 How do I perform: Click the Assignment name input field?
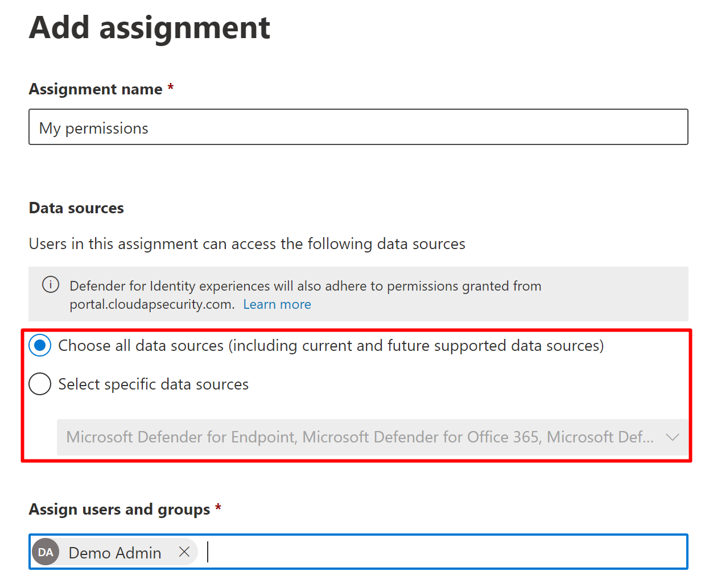point(358,127)
